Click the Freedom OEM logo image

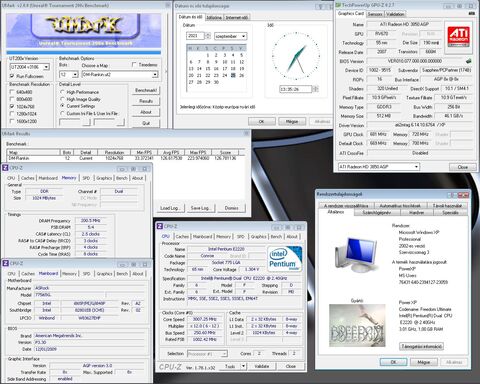[x=357, y=325]
